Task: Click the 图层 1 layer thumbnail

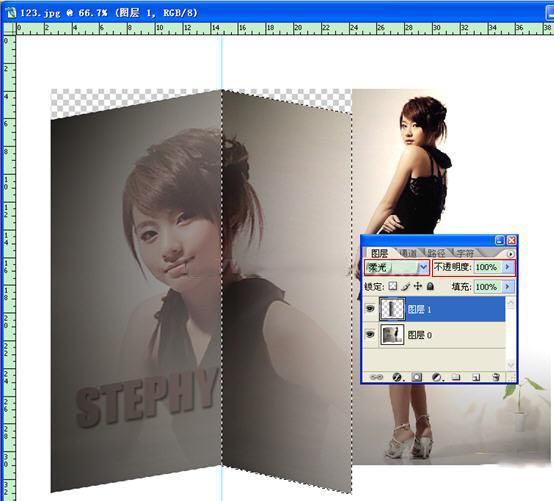Action: (392, 309)
